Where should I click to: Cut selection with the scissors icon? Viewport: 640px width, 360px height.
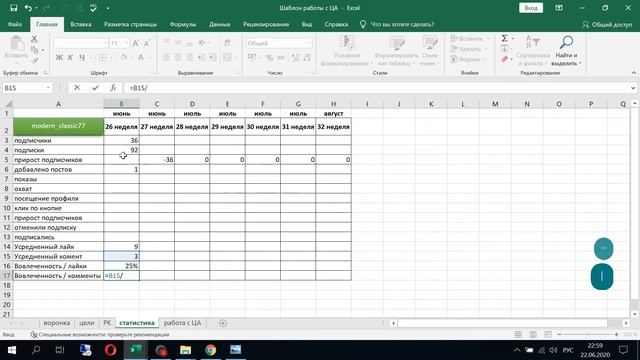(34, 39)
